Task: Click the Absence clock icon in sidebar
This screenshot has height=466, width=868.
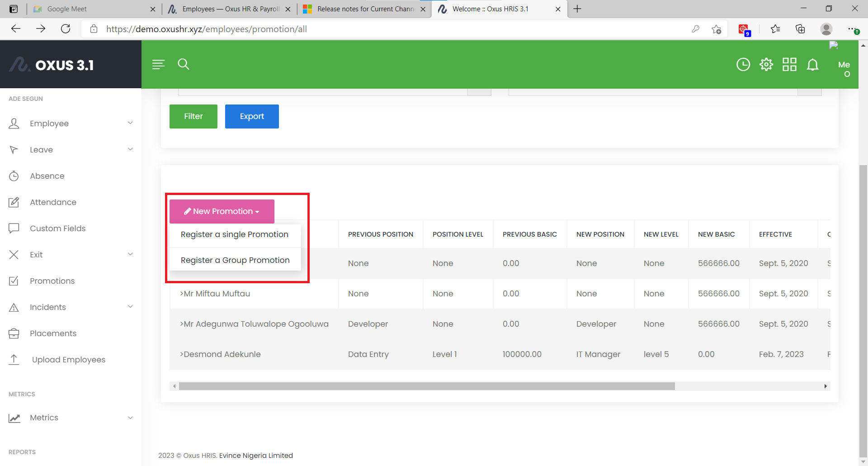Action: coord(14,176)
